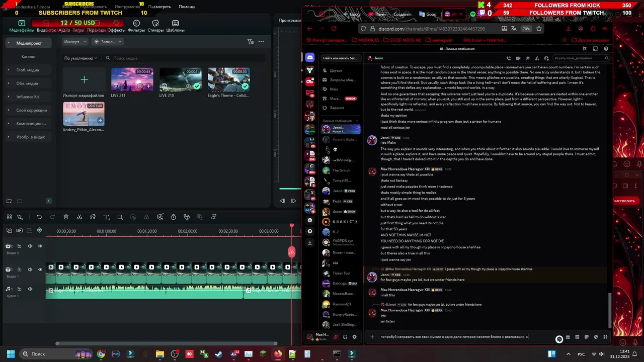Click the Undo icon in timeline toolbar
Image resolution: width=644 pixels, height=362 pixels.
(x=39, y=217)
